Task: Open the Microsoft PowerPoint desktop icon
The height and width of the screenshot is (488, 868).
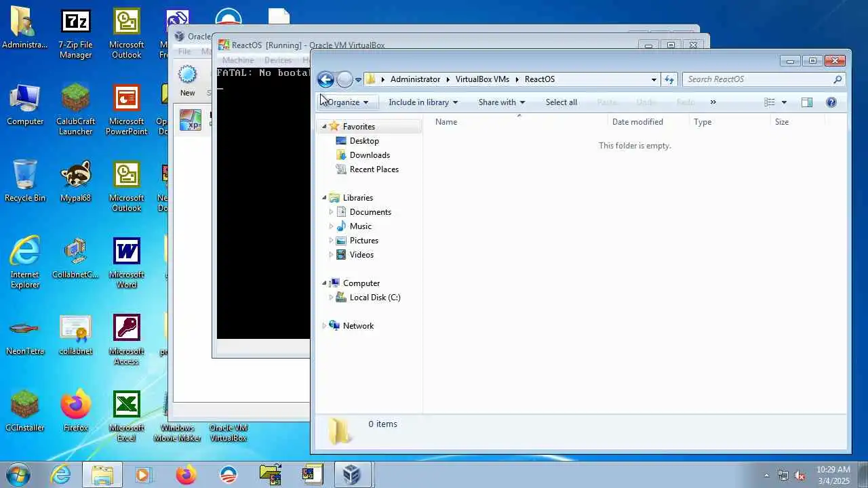Action: [x=126, y=110]
